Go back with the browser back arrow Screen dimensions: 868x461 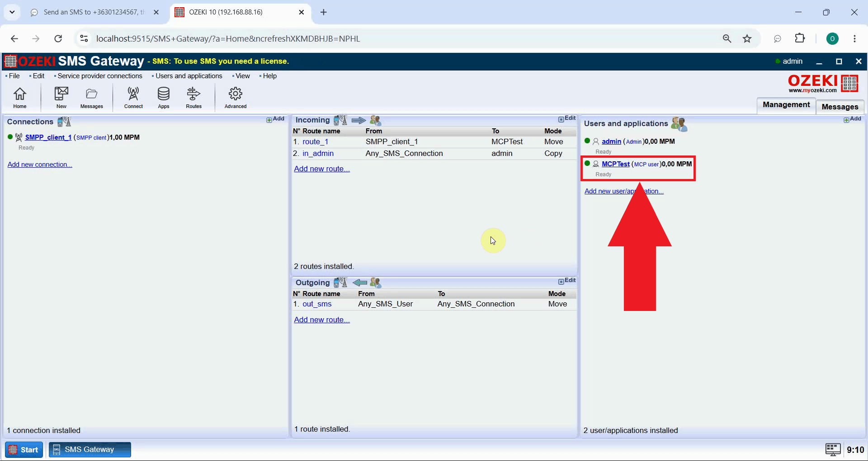pyautogui.click(x=14, y=38)
